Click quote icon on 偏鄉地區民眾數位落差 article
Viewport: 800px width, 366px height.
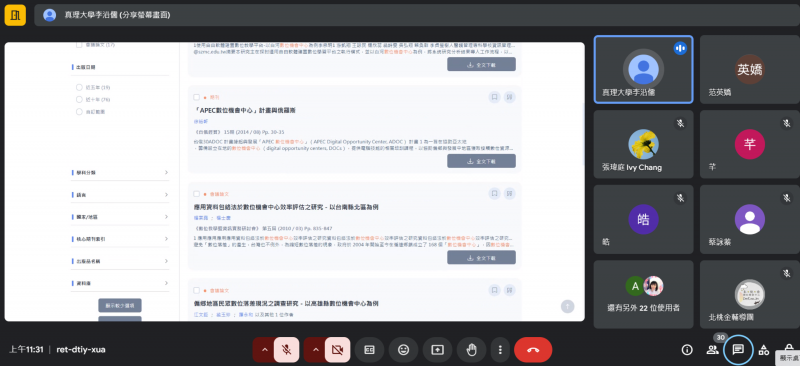[509, 290]
